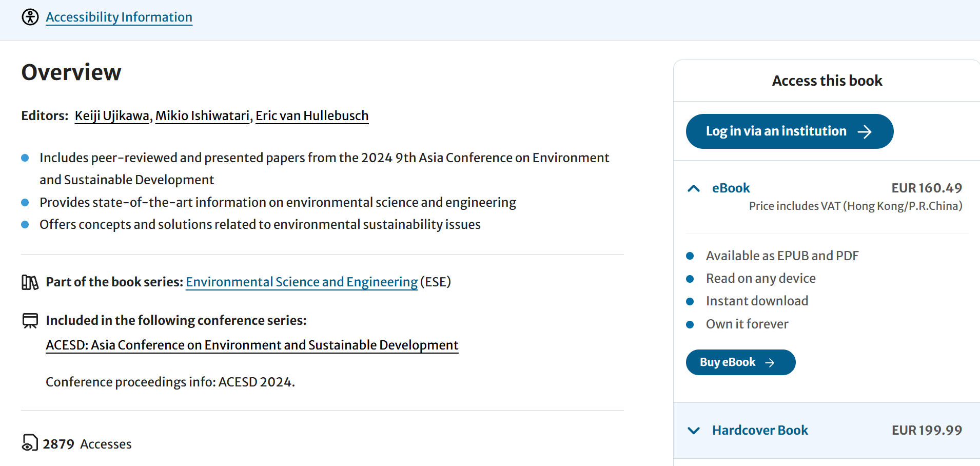Screen dimensions: 980x466
Task: Click arrow icon inside Buy eBook button
Action: tap(770, 363)
